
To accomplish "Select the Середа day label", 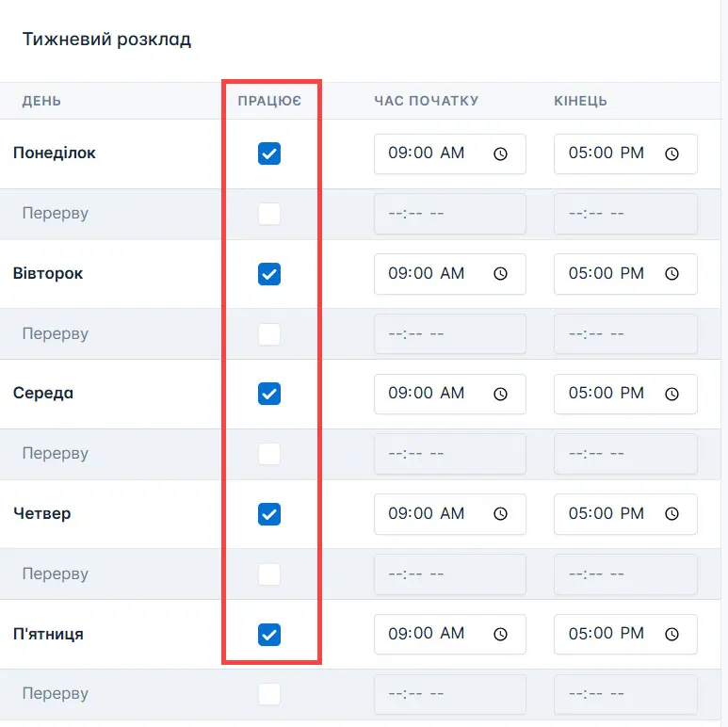I will coord(43,394).
